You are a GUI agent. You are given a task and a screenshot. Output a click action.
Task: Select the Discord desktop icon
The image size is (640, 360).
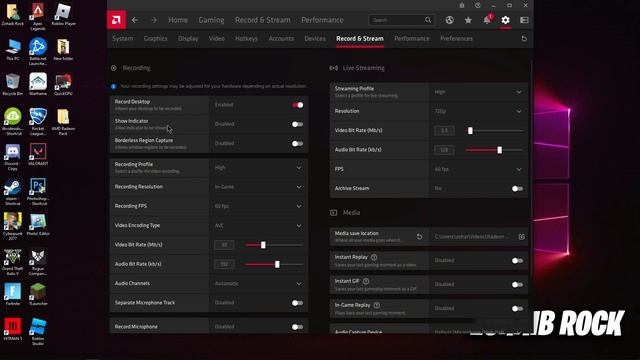(13, 157)
